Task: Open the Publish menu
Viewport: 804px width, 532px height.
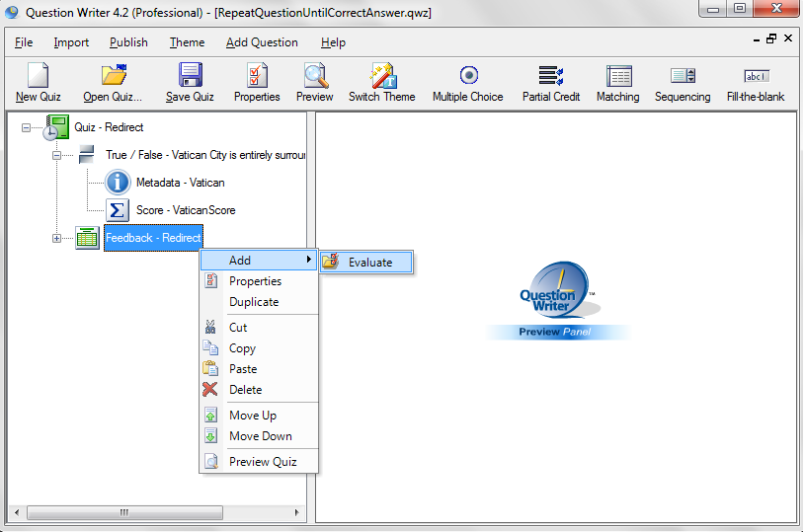Action: pyautogui.click(x=128, y=42)
